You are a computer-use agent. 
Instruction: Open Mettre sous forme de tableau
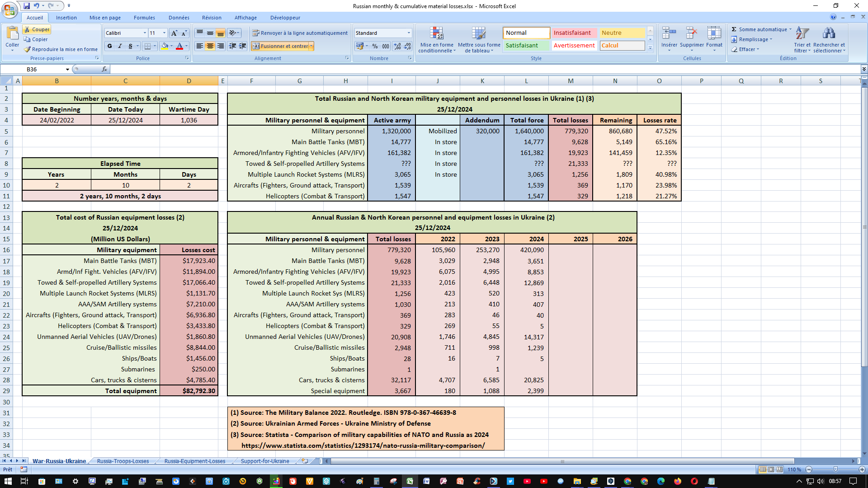[x=479, y=40]
